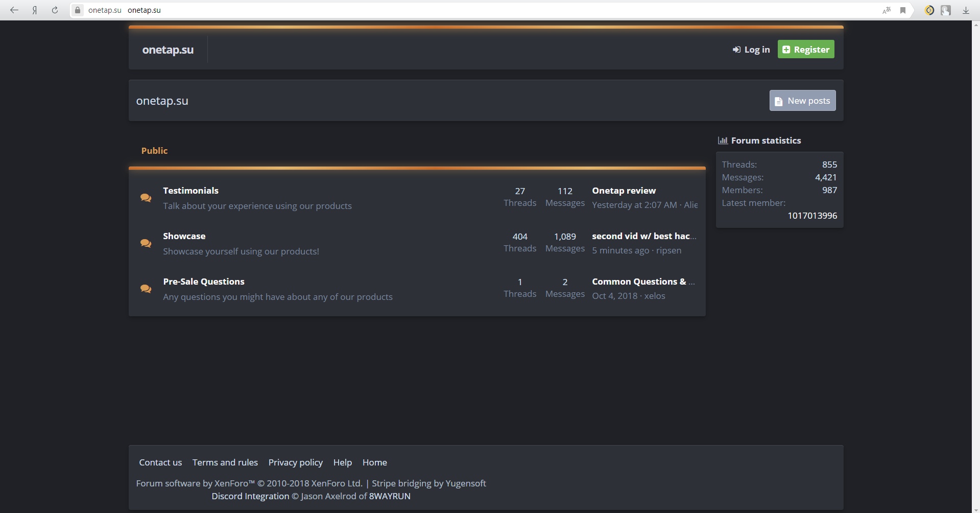The height and width of the screenshot is (513, 980).
Task: Open the Testimonials forum
Action: tap(190, 191)
